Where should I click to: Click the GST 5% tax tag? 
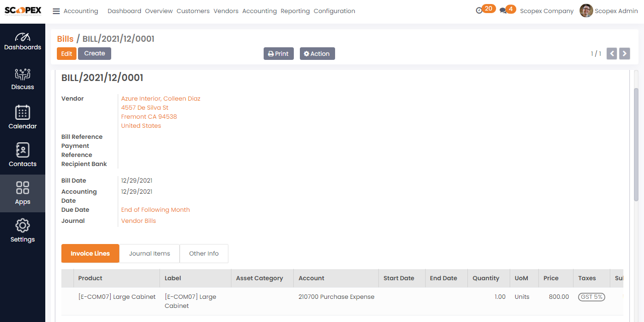(592, 297)
